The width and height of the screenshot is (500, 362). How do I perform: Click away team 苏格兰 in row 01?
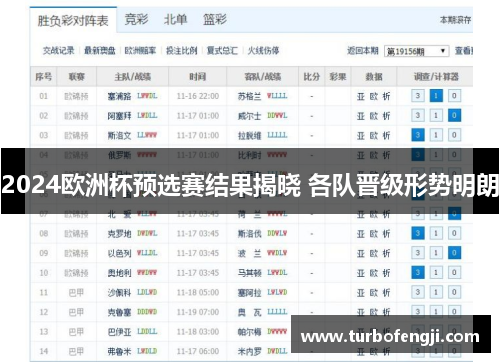pos(249,96)
